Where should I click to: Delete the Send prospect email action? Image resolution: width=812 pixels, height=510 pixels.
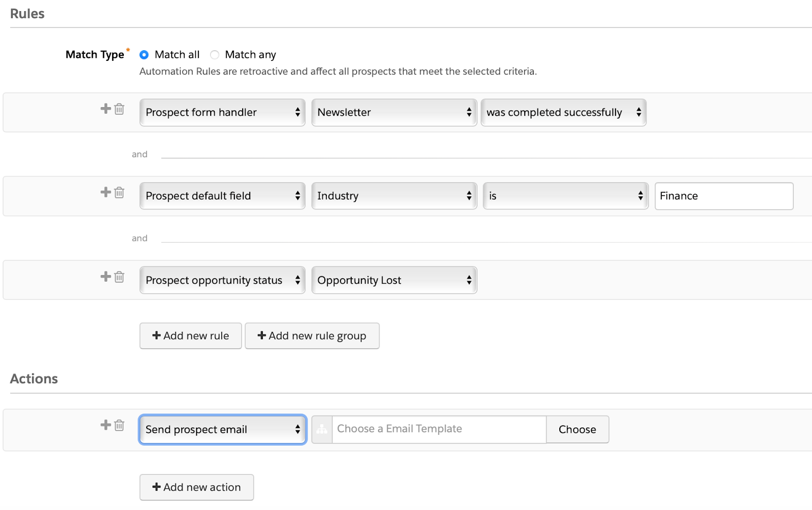click(x=119, y=425)
